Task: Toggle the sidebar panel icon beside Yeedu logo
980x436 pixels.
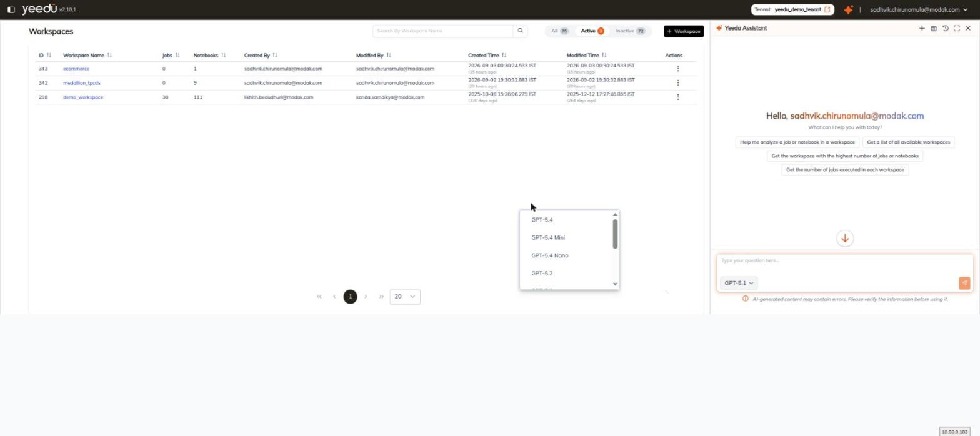Action: click(11, 9)
